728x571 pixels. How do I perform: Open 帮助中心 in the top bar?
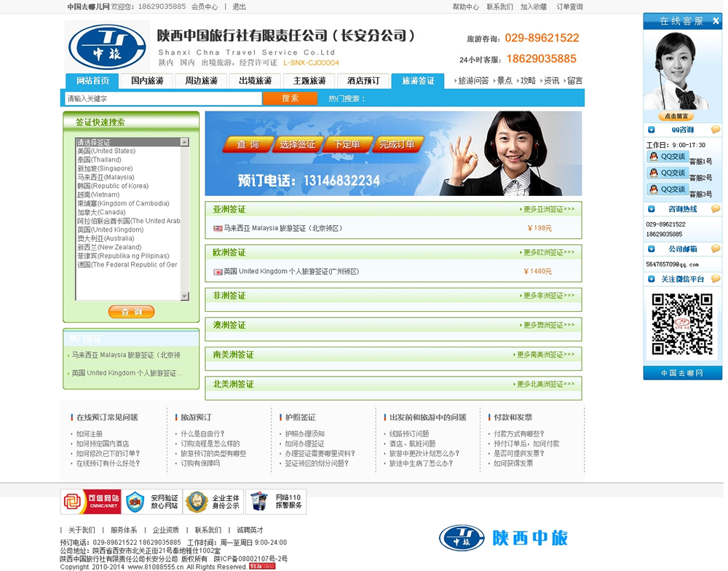[466, 7]
